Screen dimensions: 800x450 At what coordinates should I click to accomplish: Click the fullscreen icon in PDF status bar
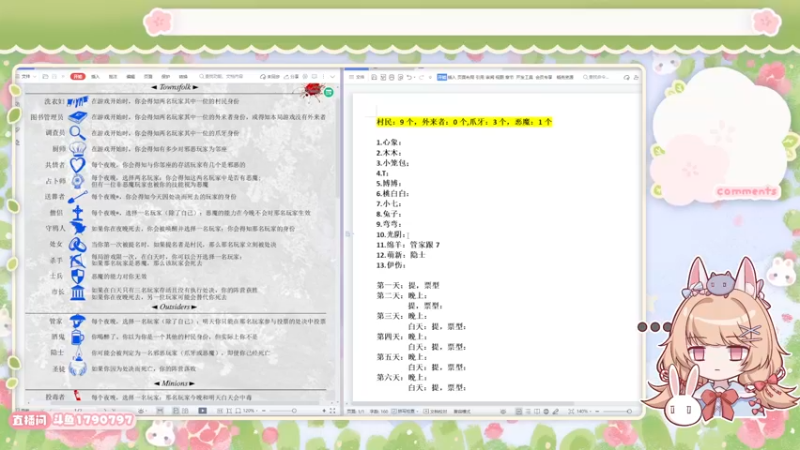tap(332, 411)
